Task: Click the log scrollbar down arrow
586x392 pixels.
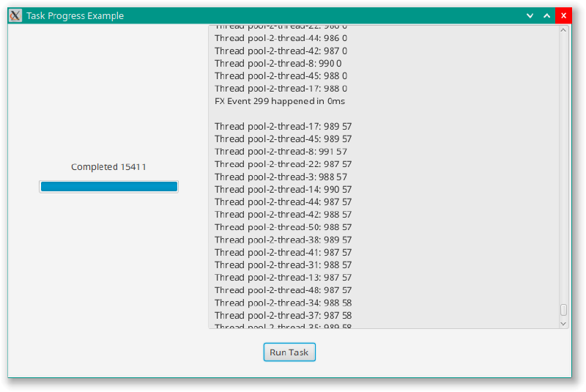Action: pyautogui.click(x=563, y=324)
